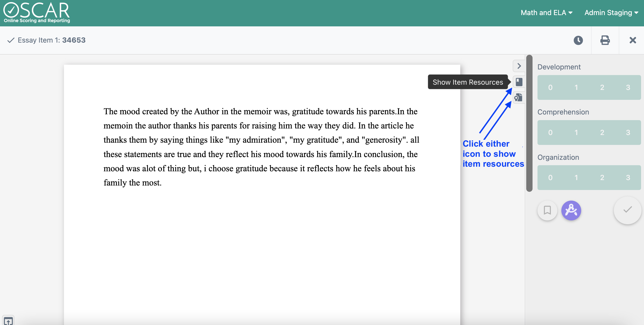This screenshot has height=325, width=644.
Task: Collapse the sidebar using the chevron arrow
Action: (x=519, y=66)
